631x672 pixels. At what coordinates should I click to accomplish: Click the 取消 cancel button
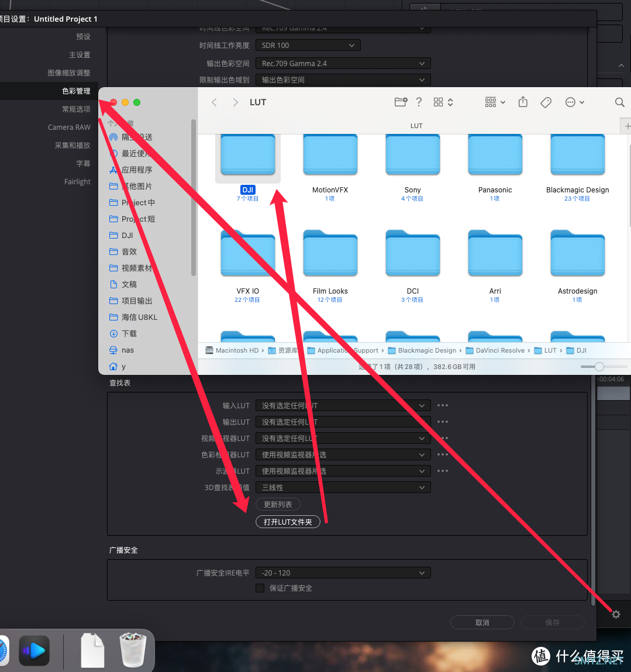point(482,622)
